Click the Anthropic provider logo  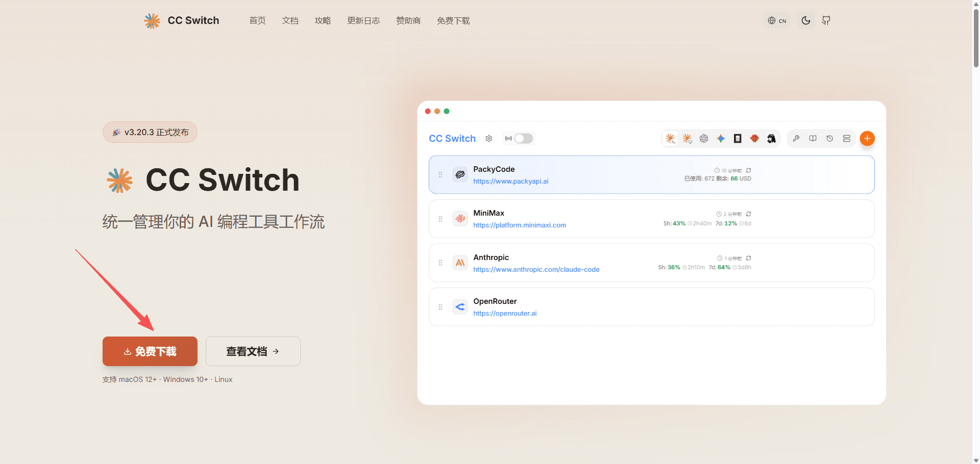click(460, 263)
